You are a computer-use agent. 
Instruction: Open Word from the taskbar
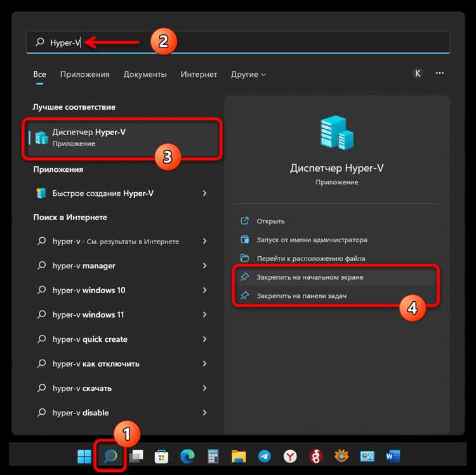tap(393, 456)
